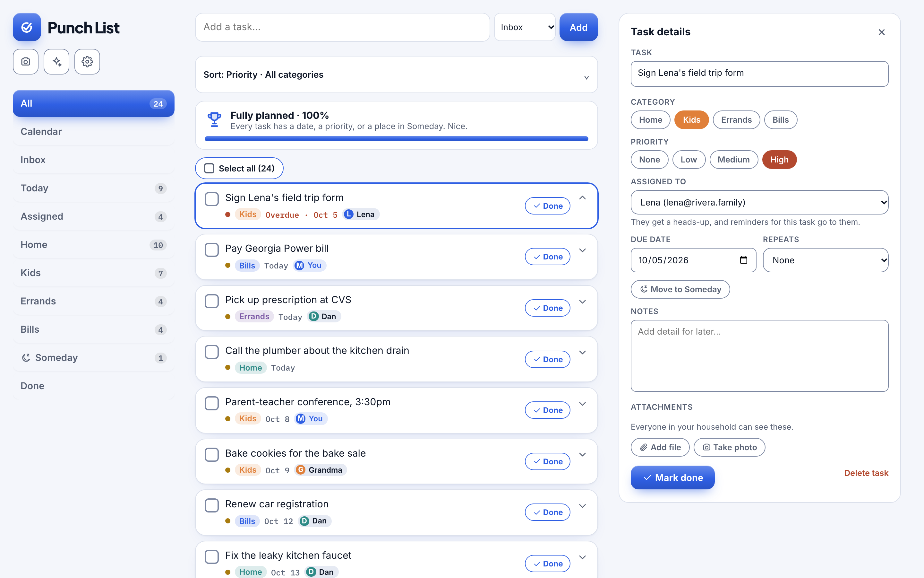The height and width of the screenshot is (578, 924).
Task: Toggle the Select all (24) checkbox
Action: 209,168
